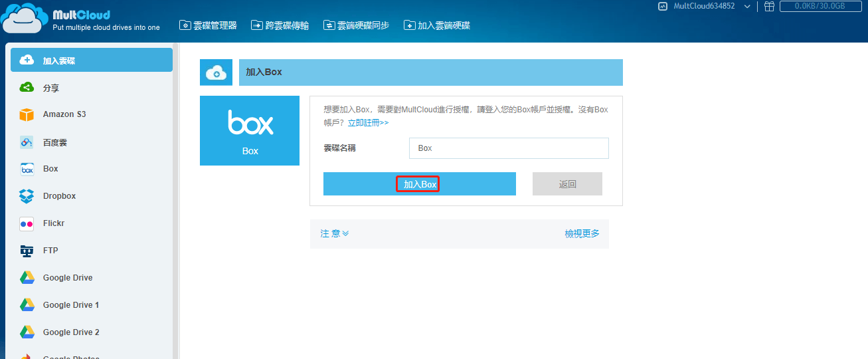
Task: Open the 檢視更多 link
Action: (x=582, y=233)
